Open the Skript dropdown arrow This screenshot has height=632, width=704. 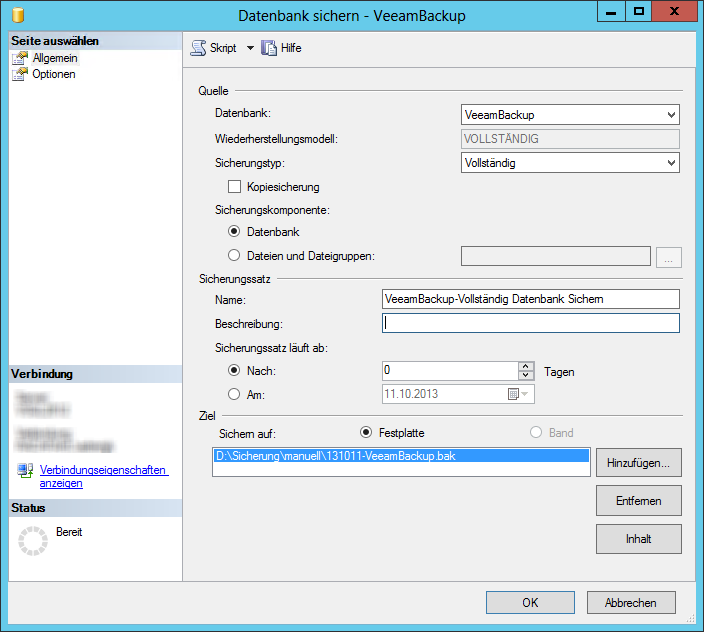[250, 48]
